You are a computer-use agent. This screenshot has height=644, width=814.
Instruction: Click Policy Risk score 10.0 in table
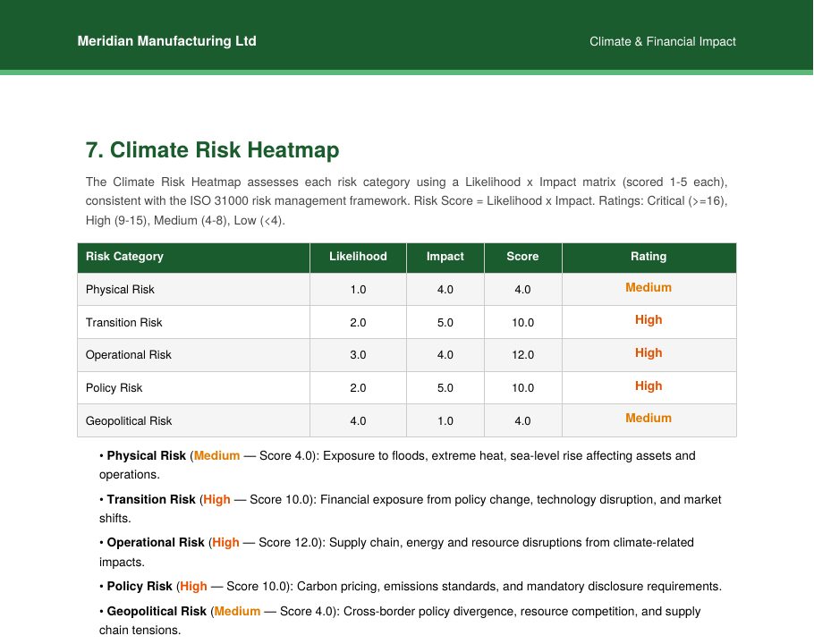[x=522, y=388]
